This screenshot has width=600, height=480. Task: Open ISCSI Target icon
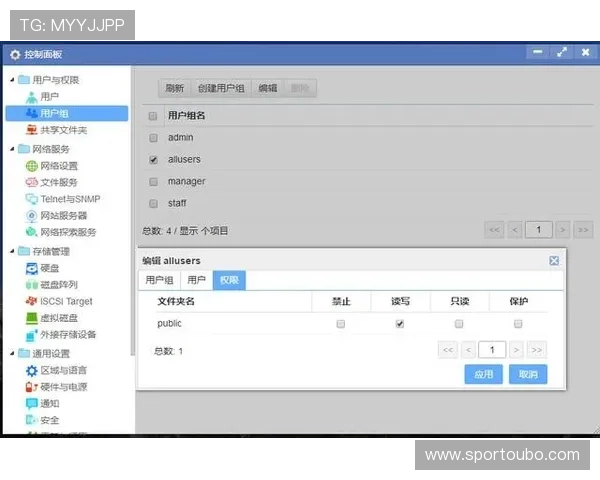coord(31,301)
